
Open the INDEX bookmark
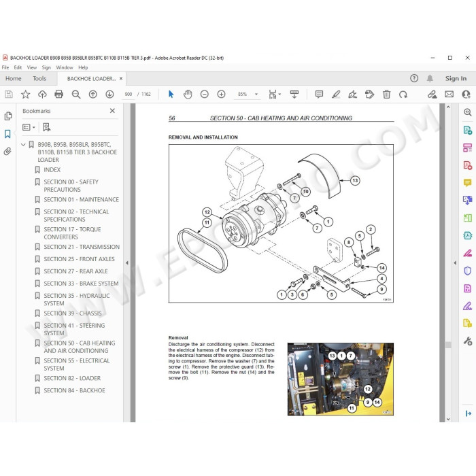(52, 170)
